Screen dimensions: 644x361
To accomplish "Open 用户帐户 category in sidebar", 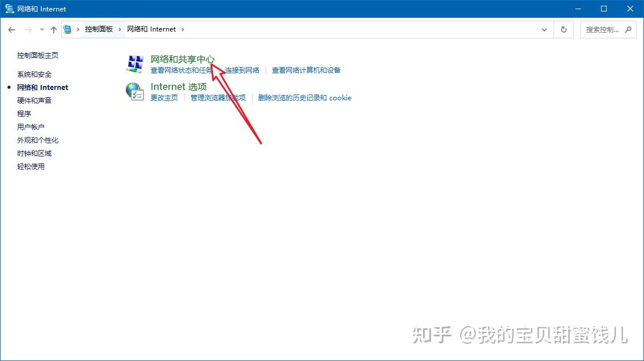I will pyautogui.click(x=31, y=127).
